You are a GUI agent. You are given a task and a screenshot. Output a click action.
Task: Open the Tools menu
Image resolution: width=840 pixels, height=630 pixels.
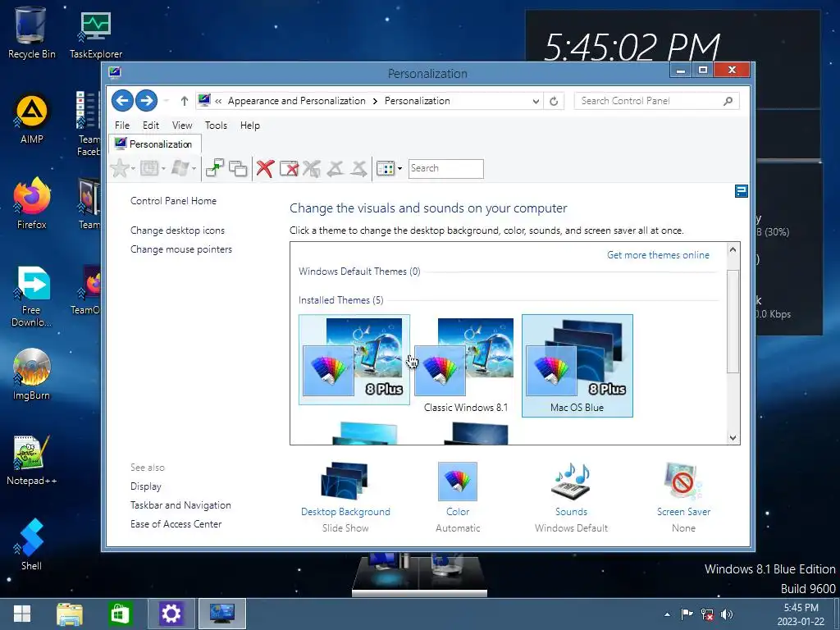pos(216,126)
